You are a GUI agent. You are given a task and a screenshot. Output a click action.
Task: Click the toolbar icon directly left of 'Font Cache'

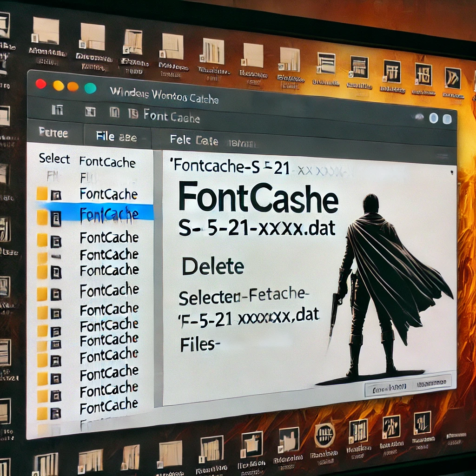click(x=133, y=114)
